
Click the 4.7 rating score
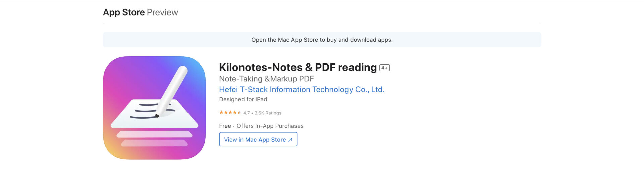pos(246,113)
